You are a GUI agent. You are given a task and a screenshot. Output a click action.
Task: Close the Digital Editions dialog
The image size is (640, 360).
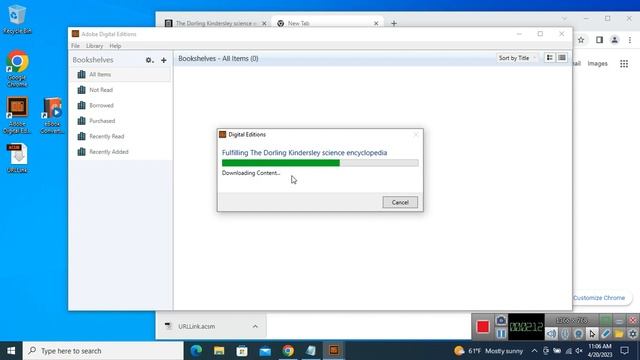[x=416, y=134]
